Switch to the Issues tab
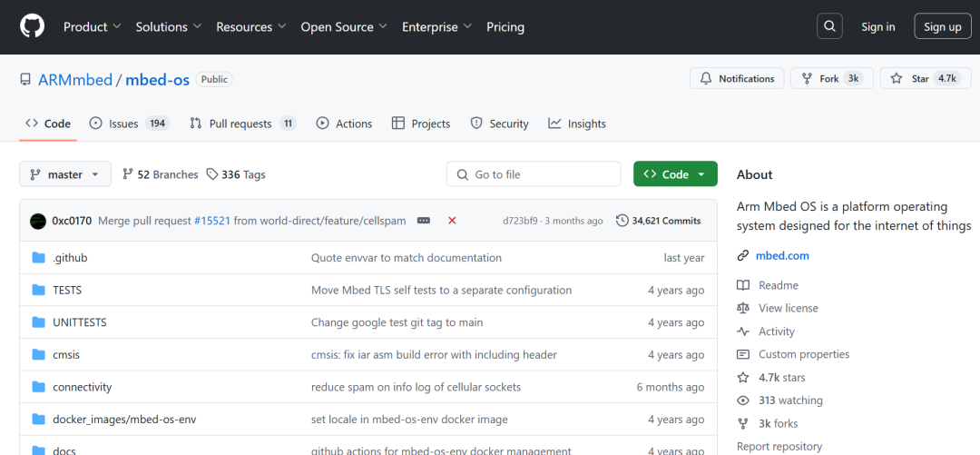This screenshot has height=455, width=980. pyautogui.click(x=129, y=124)
